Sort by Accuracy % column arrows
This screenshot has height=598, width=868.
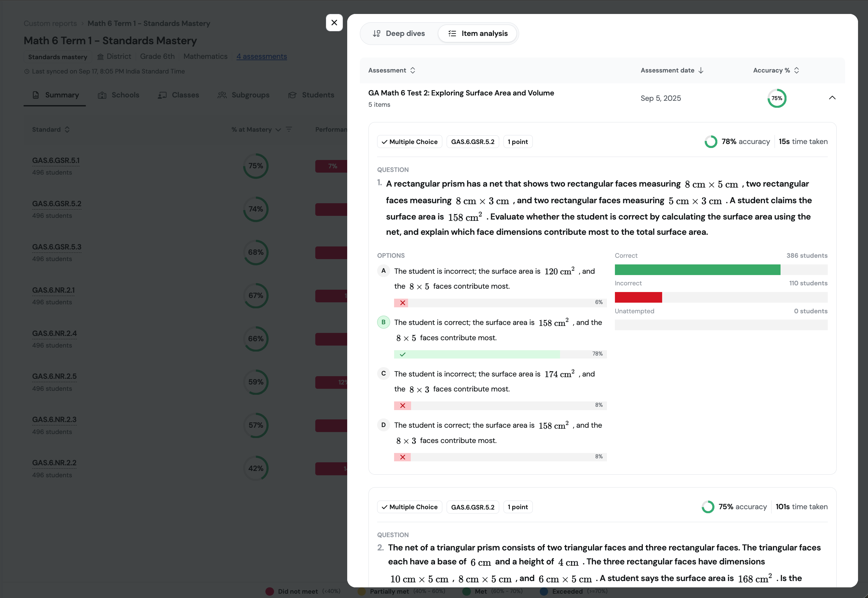click(x=796, y=71)
